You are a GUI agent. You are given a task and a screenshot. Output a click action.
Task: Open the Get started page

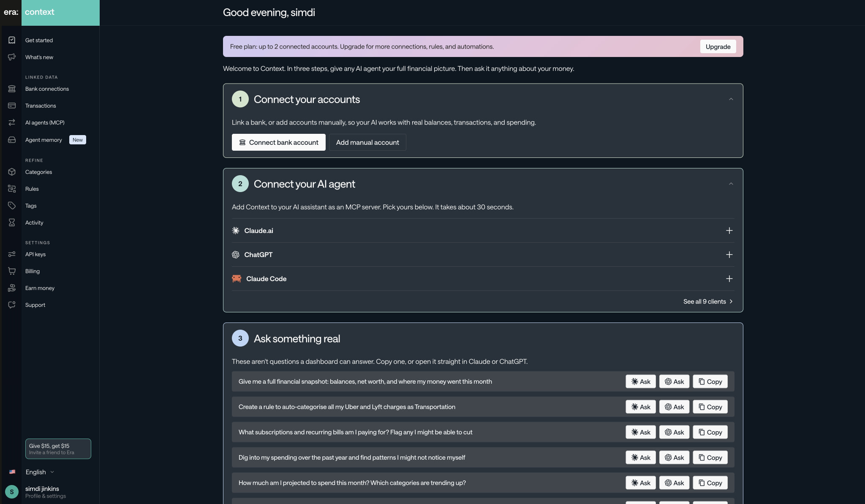point(39,40)
